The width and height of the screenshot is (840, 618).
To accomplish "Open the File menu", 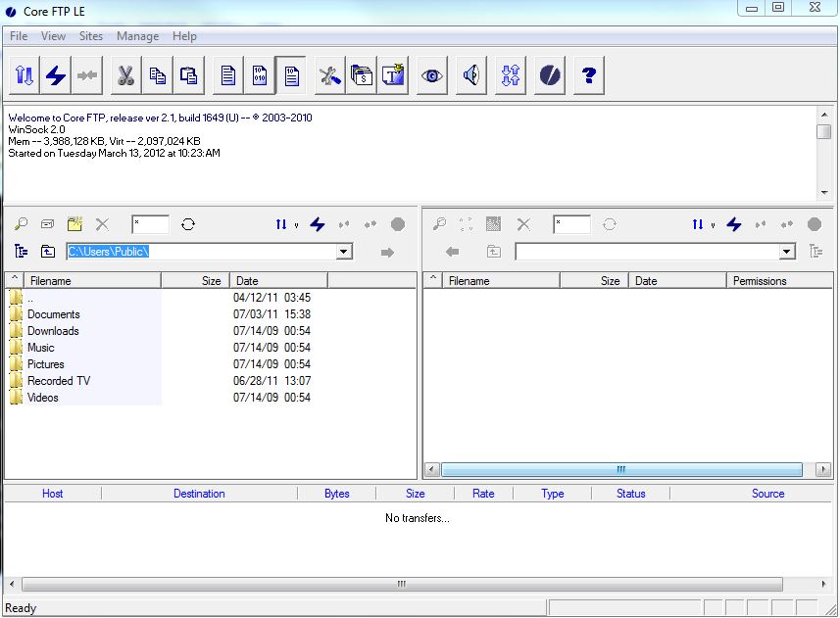I will pos(19,36).
